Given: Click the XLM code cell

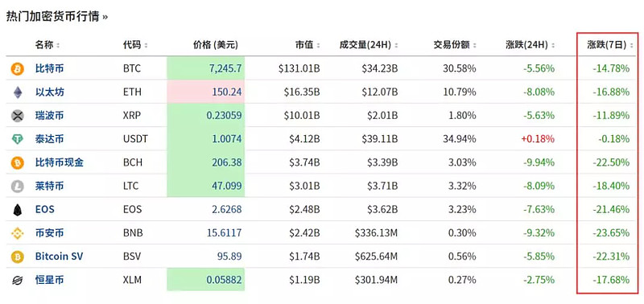Looking at the screenshot, I should click(x=132, y=280).
